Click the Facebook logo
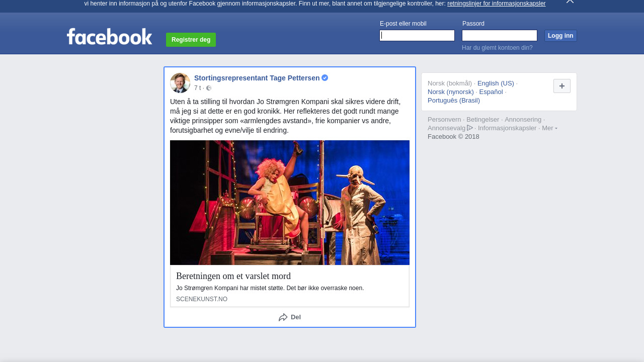The height and width of the screenshot is (362, 644). [109, 36]
